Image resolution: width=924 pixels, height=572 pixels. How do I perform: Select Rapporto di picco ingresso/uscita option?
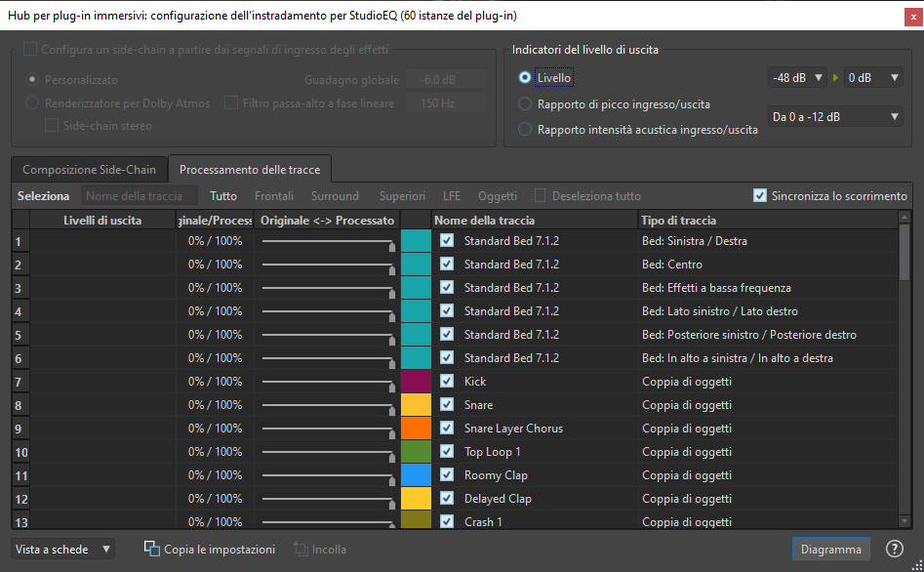526,104
